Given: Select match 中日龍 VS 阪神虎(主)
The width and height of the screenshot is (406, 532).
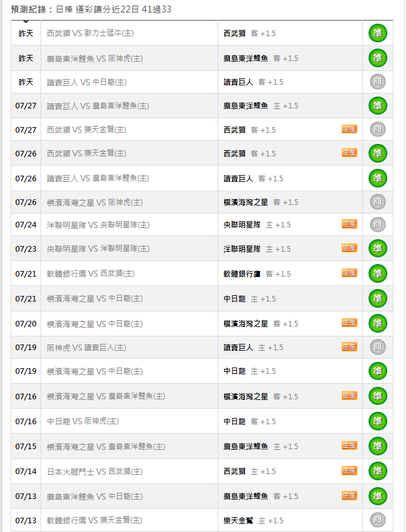Looking at the screenshot, I should click(82, 421).
